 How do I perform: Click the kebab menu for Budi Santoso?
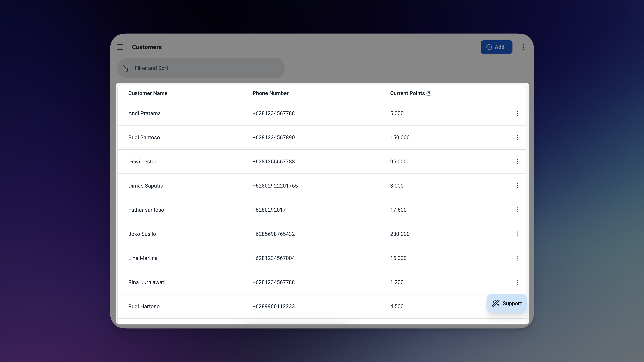pyautogui.click(x=517, y=137)
